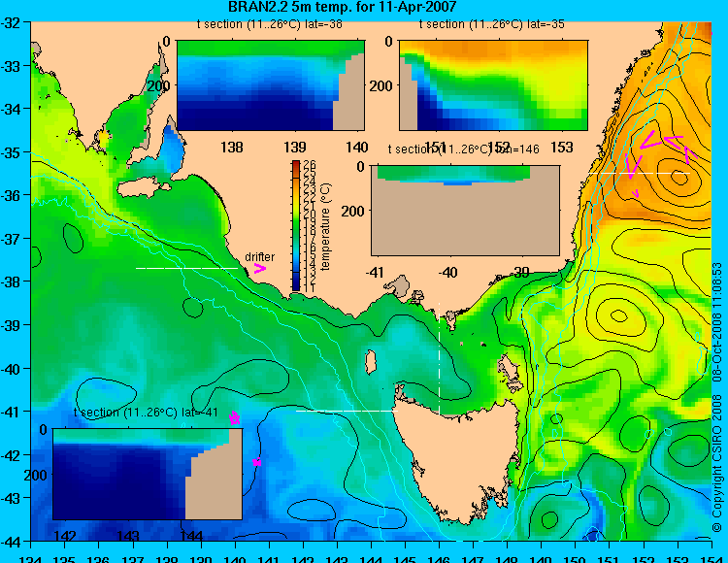Click the vertical temperature color bar
Screen dimensions: 728x563
[x=295, y=226]
